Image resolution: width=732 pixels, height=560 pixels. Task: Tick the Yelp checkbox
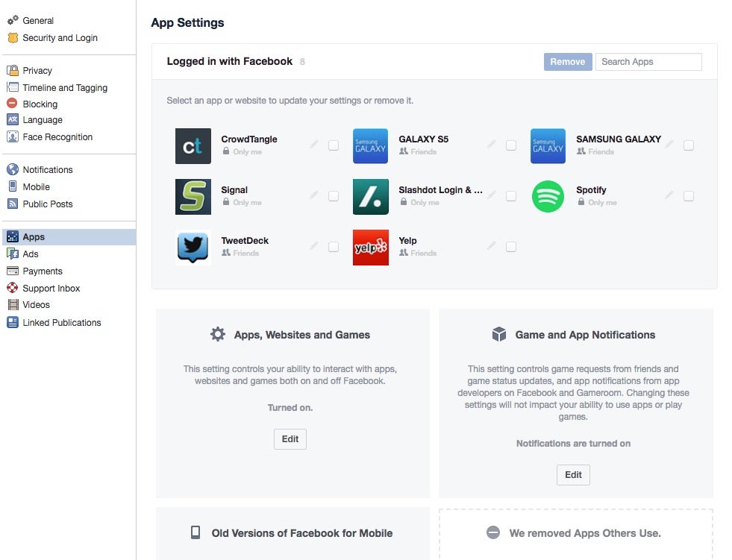click(x=511, y=246)
